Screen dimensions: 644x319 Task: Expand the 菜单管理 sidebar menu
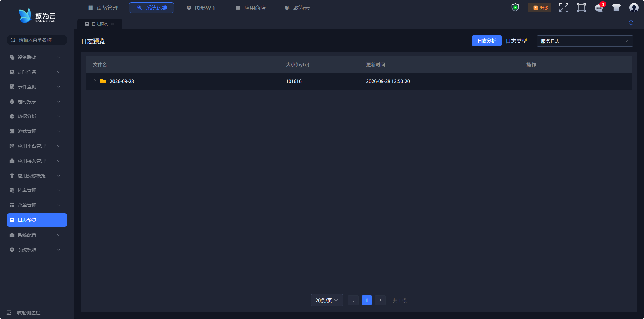[37, 205]
